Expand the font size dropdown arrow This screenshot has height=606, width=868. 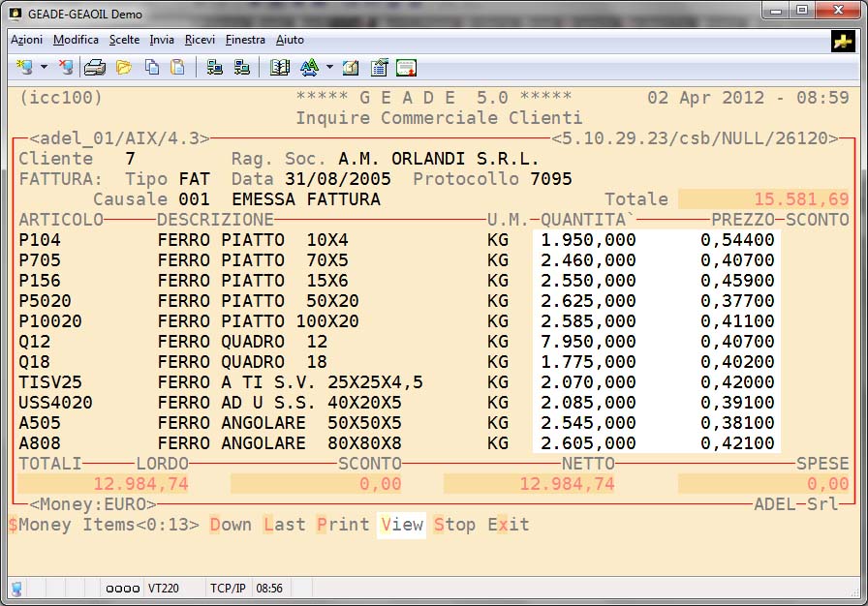coord(329,68)
